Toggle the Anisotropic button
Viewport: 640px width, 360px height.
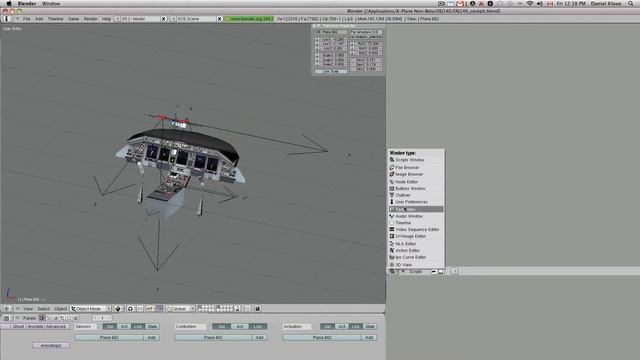tap(51, 345)
